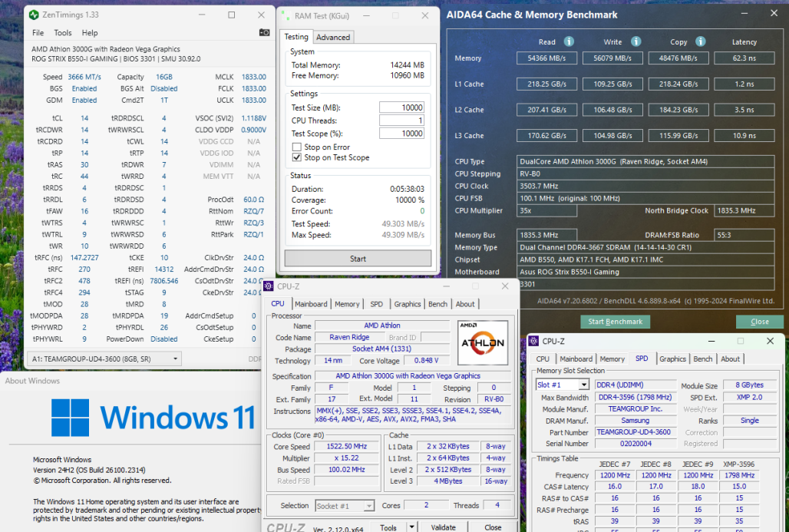Viewport: 789px width, 532px height.
Task: Click the ZenTimings tRFC (ns) 147.2727 value
Action: point(84,258)
